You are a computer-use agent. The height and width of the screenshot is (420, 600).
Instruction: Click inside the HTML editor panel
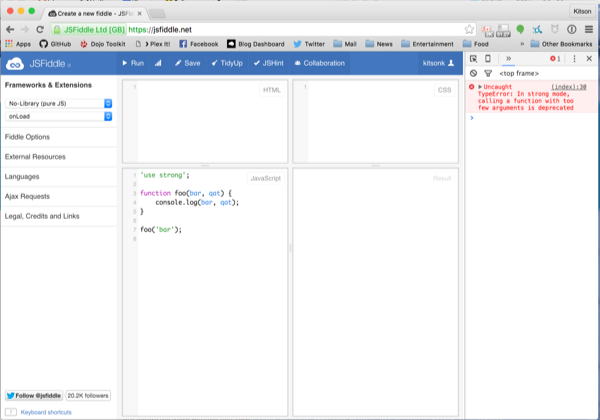(x=205, y=122)
